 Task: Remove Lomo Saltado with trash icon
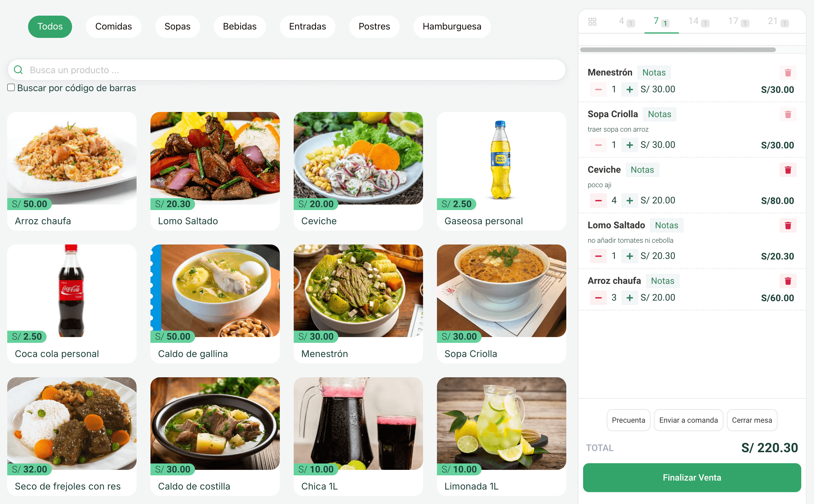click(x=788, y=226)
